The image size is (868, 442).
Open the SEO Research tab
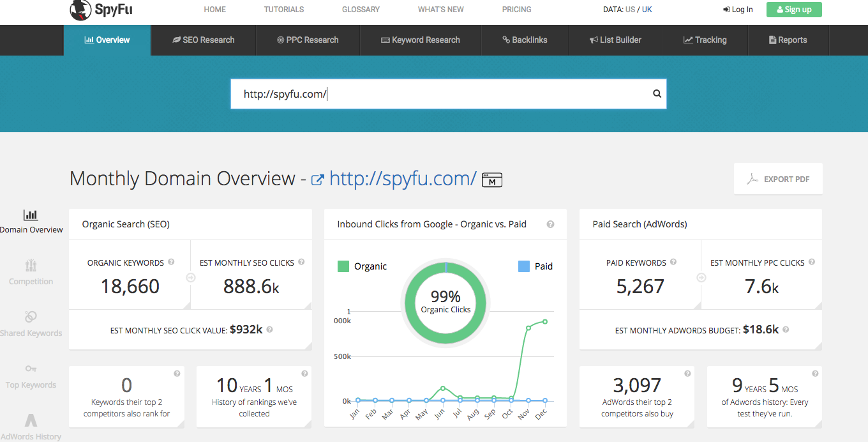[x=204, y=40]
